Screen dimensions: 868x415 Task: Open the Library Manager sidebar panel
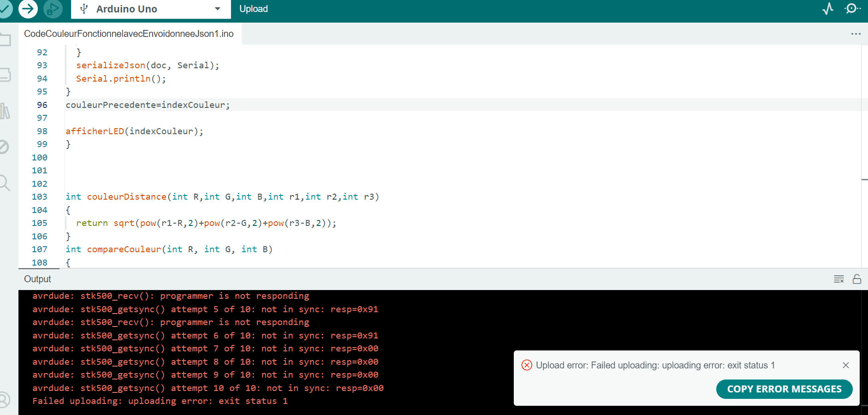pos(5,111)
